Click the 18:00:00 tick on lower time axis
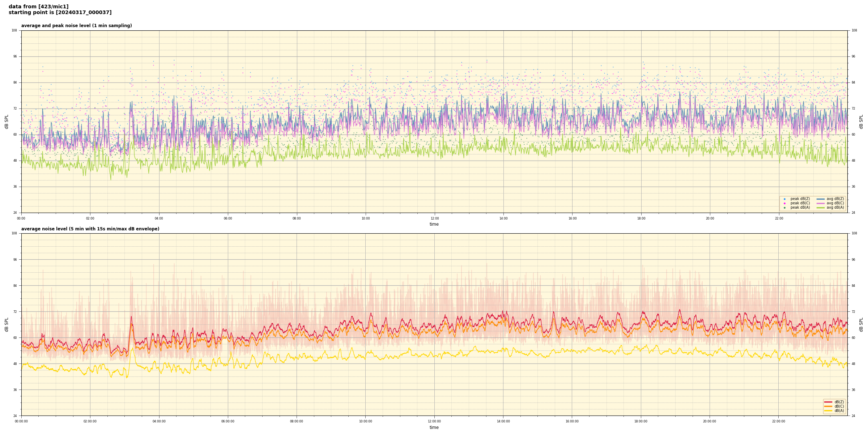 point(641,421)
